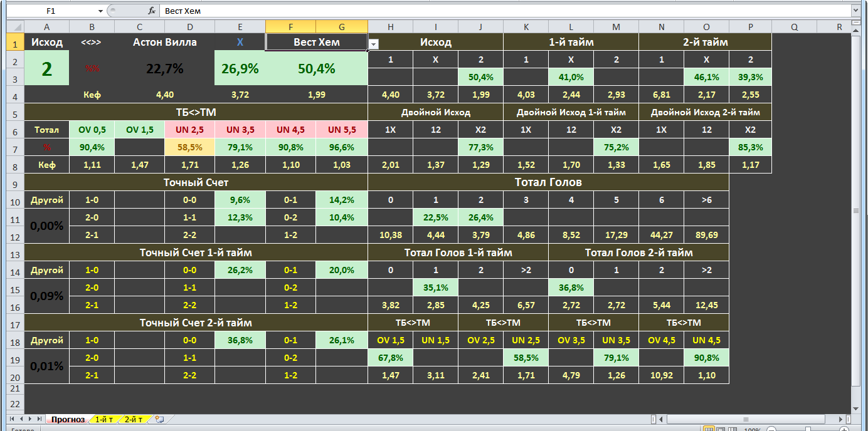Viewport: 868px width, 431px height.
Task: Click the Астон Вилла team cell
Action: coord(164,42)
